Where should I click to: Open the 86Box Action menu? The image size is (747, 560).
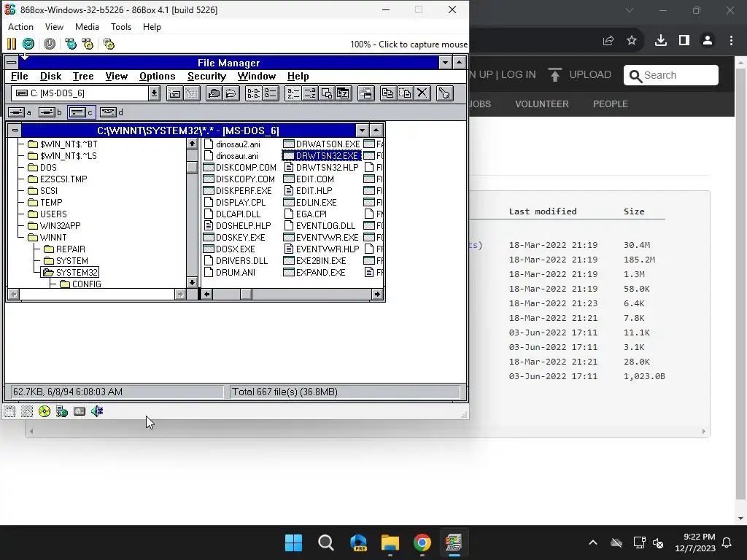tap(20, 27)
